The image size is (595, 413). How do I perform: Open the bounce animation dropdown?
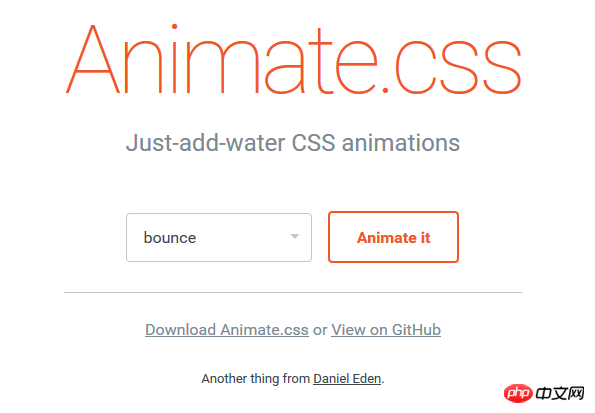tap(219, 237)
